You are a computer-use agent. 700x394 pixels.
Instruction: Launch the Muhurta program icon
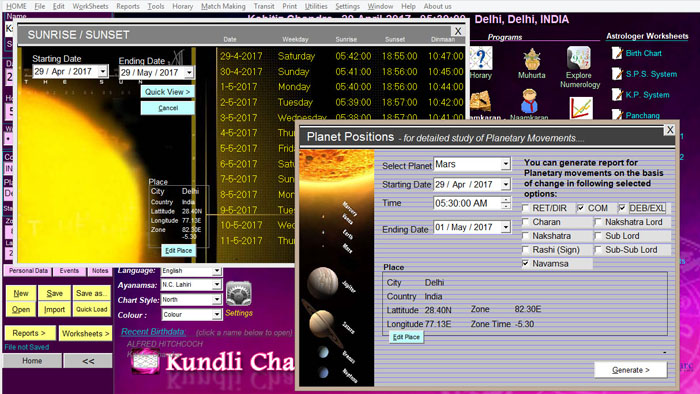click(532, 59)
